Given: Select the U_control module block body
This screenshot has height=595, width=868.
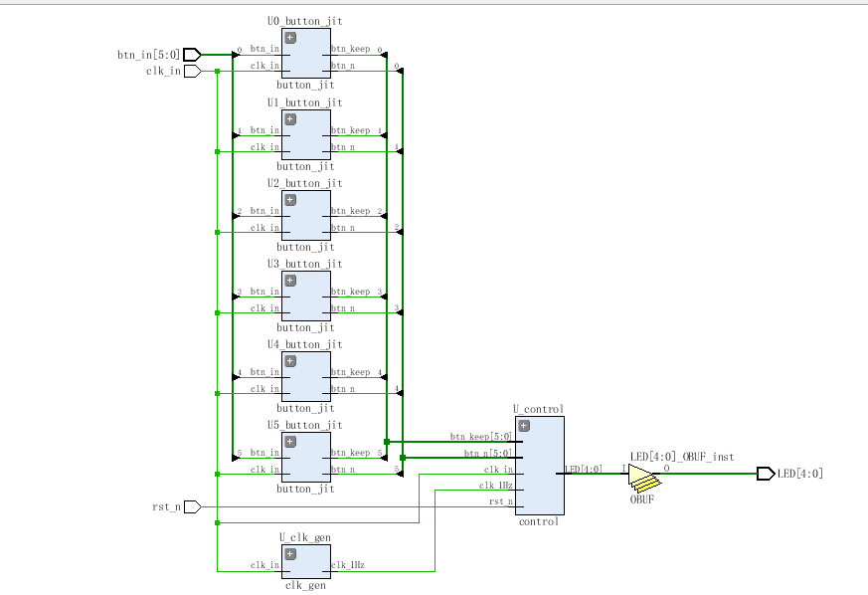Looking at the screenshot, I should [x=540, y=466].
